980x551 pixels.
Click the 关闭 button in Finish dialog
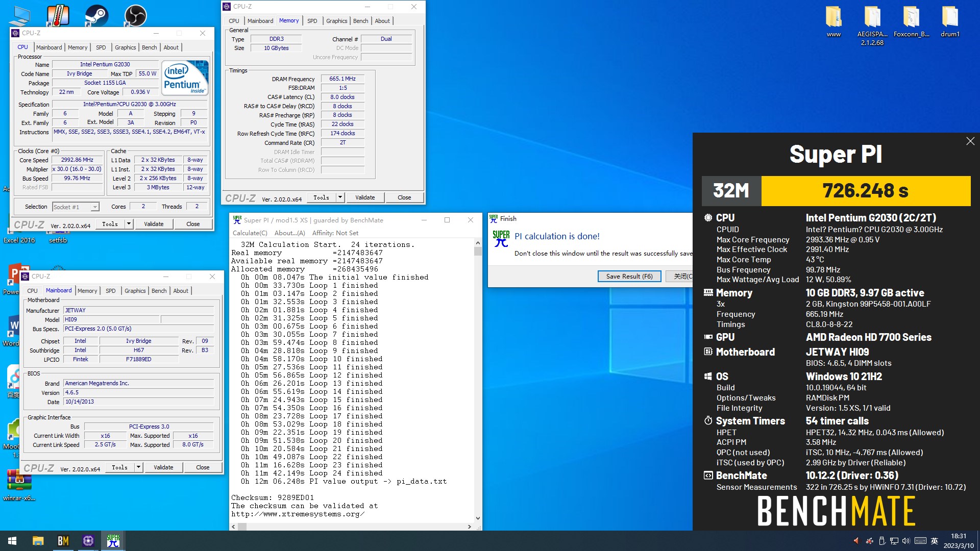click(x=680, y=276)
